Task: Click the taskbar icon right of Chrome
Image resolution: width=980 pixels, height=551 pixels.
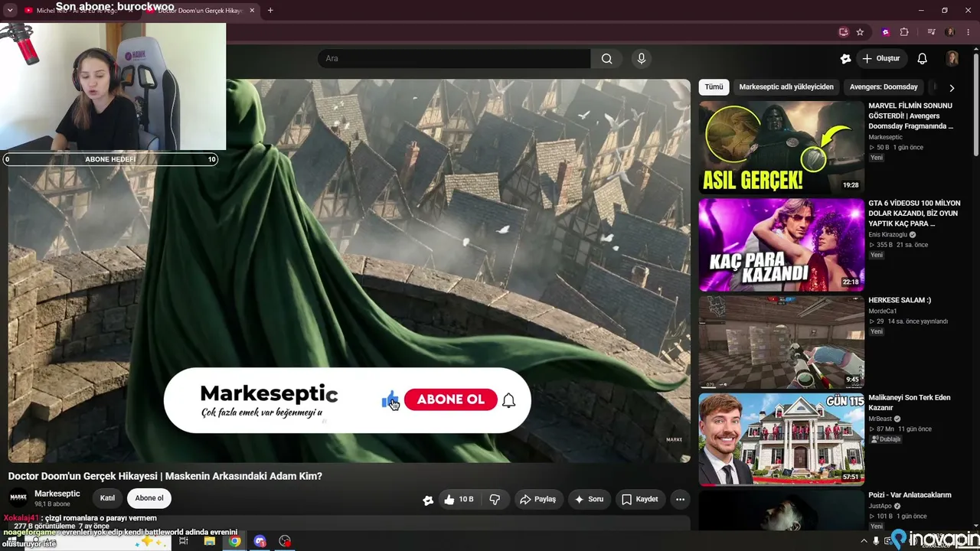Action: coord(260,541)
